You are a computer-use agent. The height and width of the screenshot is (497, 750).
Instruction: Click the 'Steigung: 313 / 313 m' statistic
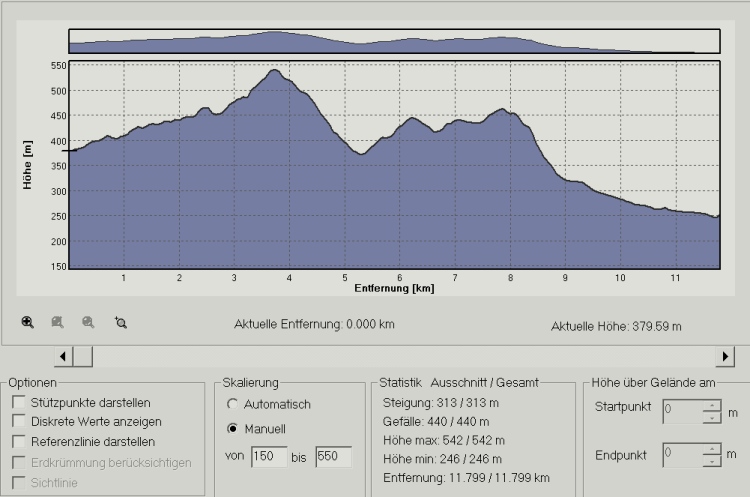[x=441, y=403]
